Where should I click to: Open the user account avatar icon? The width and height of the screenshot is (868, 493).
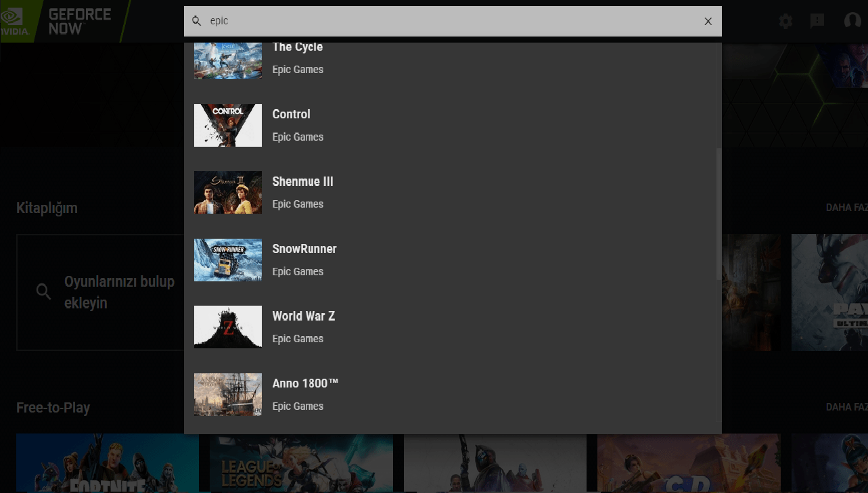(x=852, y=21)
